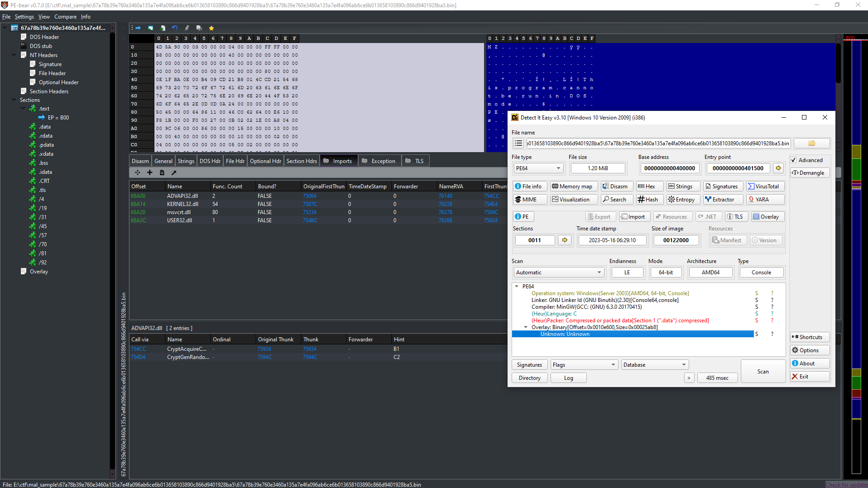
Task: Toggle the Advanced checkbox
Action: pyautogui.click(x=793, y=160)
